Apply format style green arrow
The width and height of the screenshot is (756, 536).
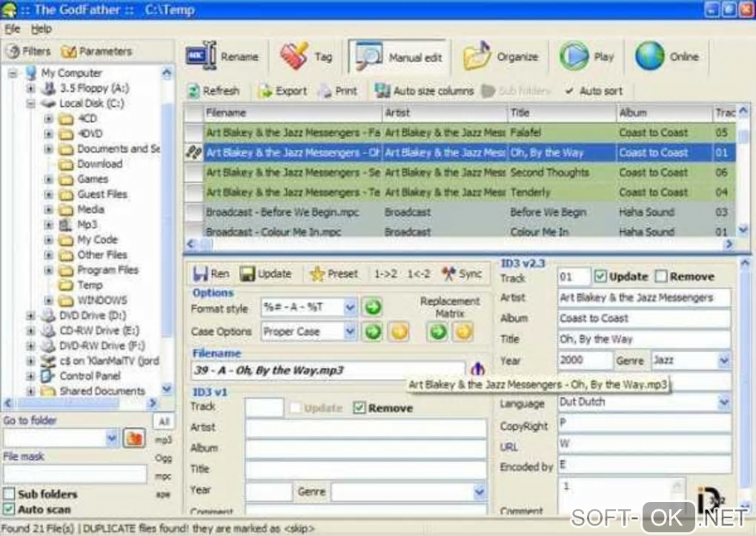[x=372, y=307]
